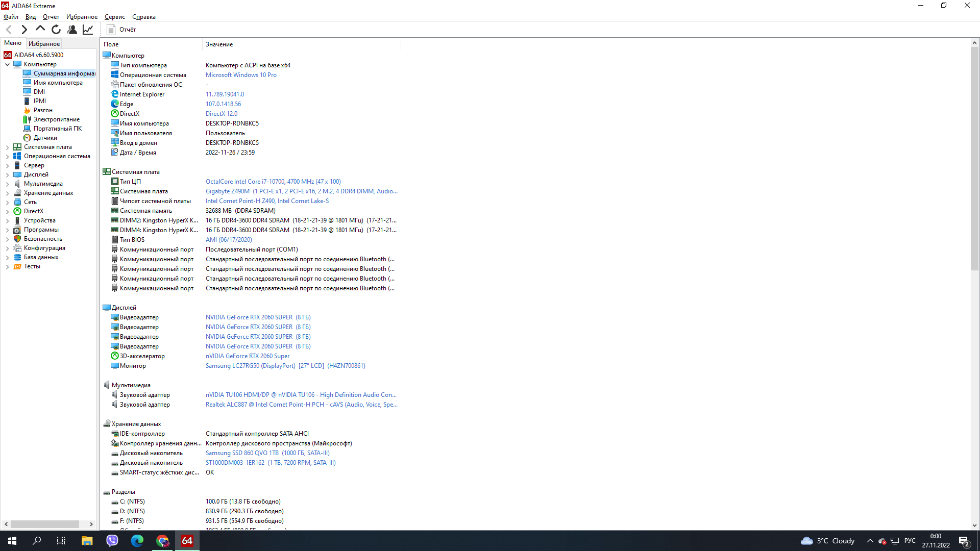Viewport: 980px width, 551px height.
Task: Open the Файл menu
Action: tap(11, 17)
